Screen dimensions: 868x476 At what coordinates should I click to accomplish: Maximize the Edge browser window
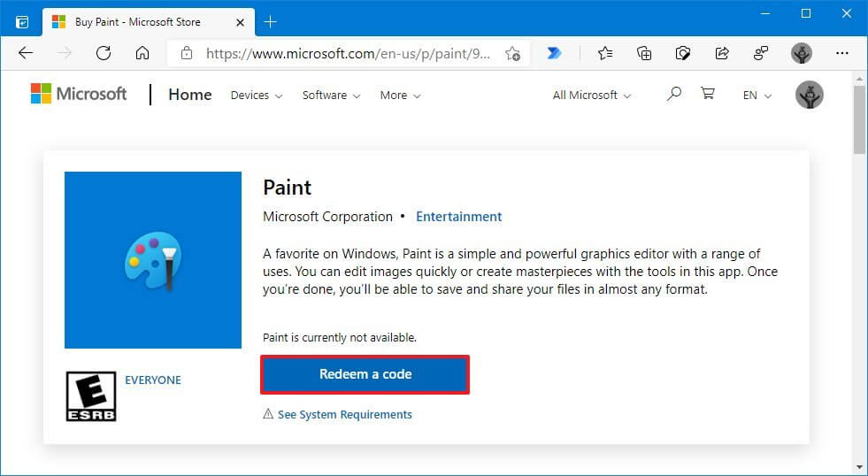tap(806, 14)
